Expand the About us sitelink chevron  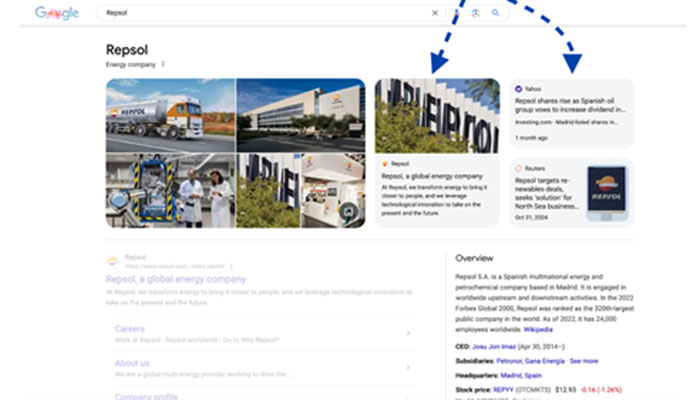408,366
